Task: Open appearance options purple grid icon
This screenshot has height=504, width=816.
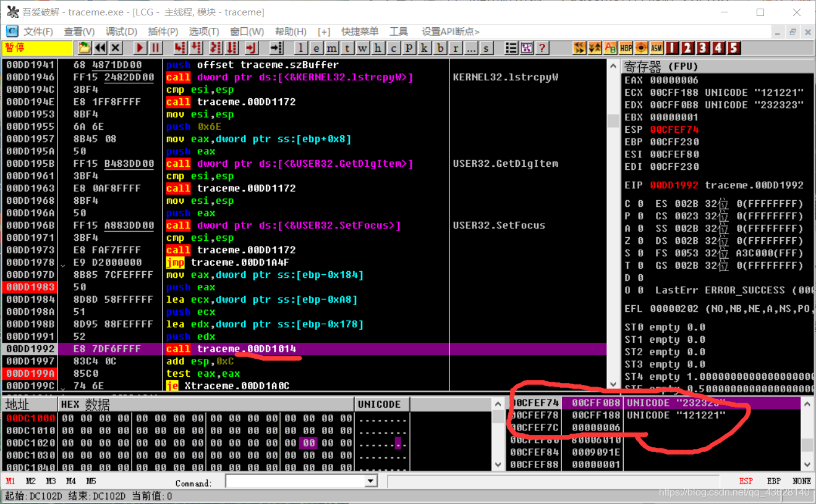Action: click(x=527, y=48)
